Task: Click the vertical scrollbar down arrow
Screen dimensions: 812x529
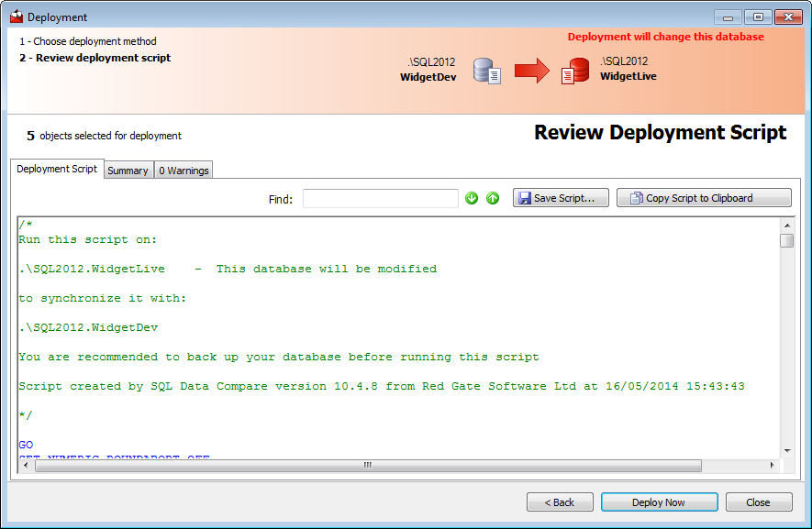Action: (786, 450)
